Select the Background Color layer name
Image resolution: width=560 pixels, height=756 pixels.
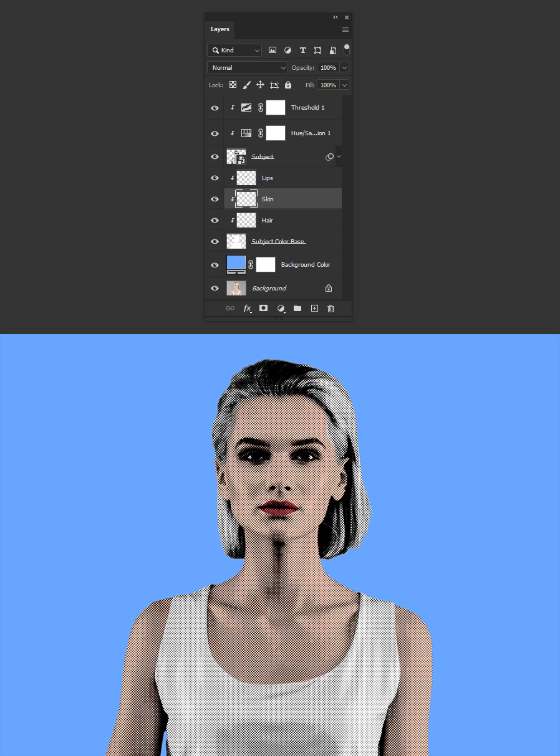point(306,265)
